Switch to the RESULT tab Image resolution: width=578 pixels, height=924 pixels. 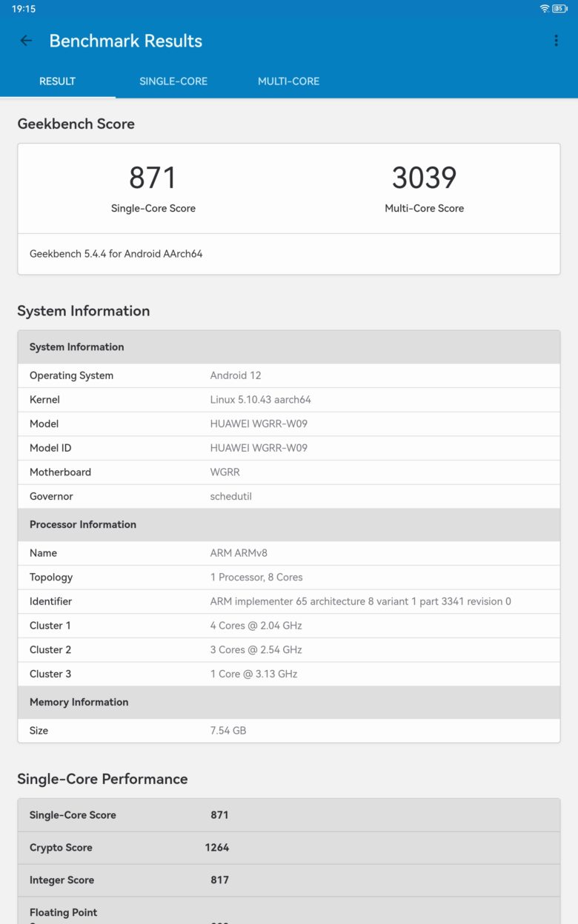click(x=57, y=81)
